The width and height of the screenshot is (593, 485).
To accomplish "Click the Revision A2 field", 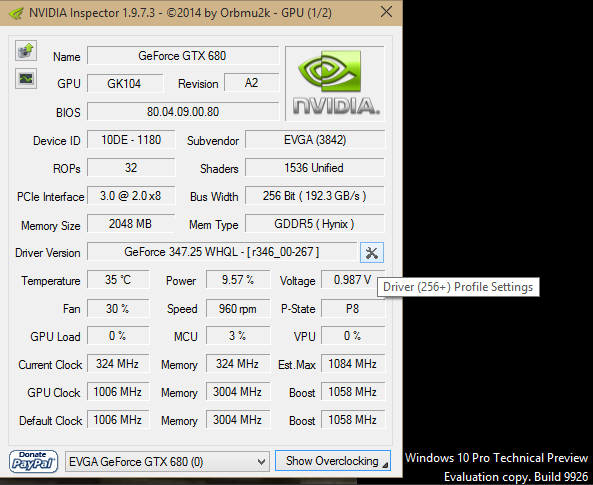I will tap(251, 83).
